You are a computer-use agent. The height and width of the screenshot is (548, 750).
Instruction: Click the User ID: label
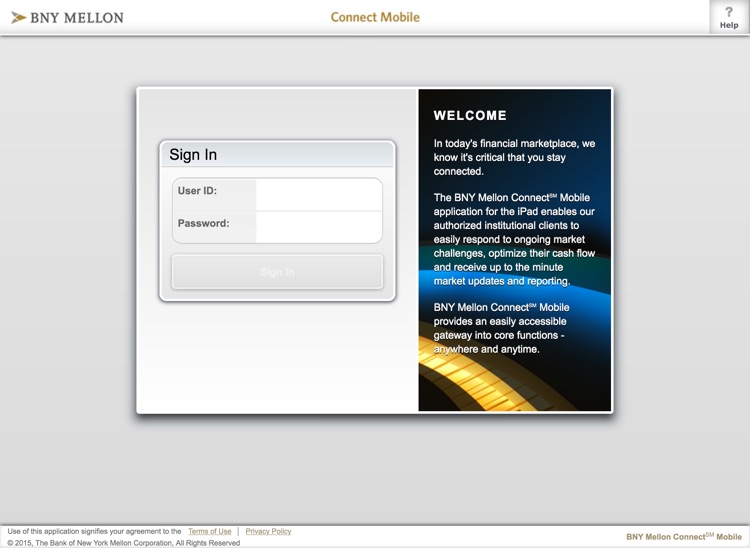point(197,191)
